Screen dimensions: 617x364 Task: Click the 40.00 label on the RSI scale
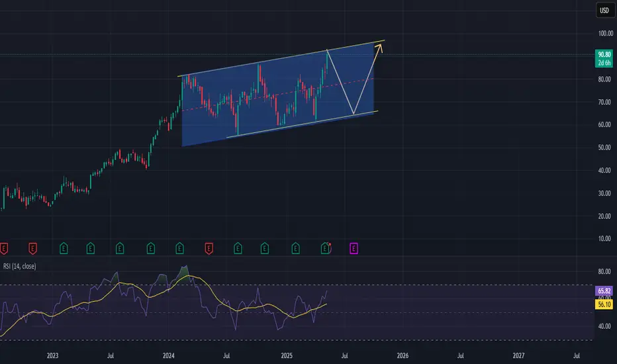(x=604, y=326)
